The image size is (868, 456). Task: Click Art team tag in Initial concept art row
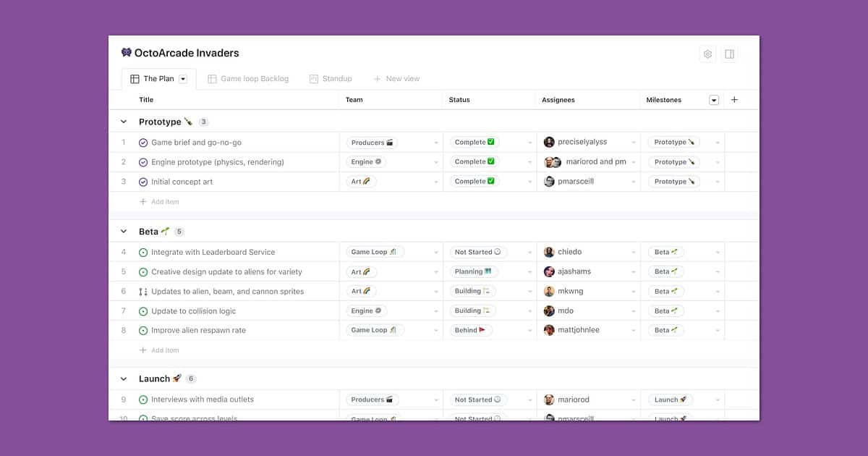coord(361,182)
